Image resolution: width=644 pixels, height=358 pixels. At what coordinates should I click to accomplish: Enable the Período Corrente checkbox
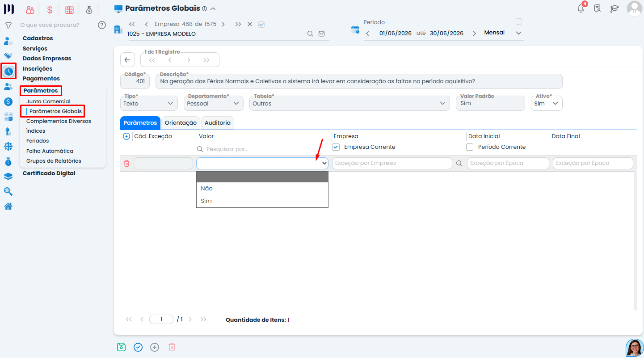(x=470, y=147)
